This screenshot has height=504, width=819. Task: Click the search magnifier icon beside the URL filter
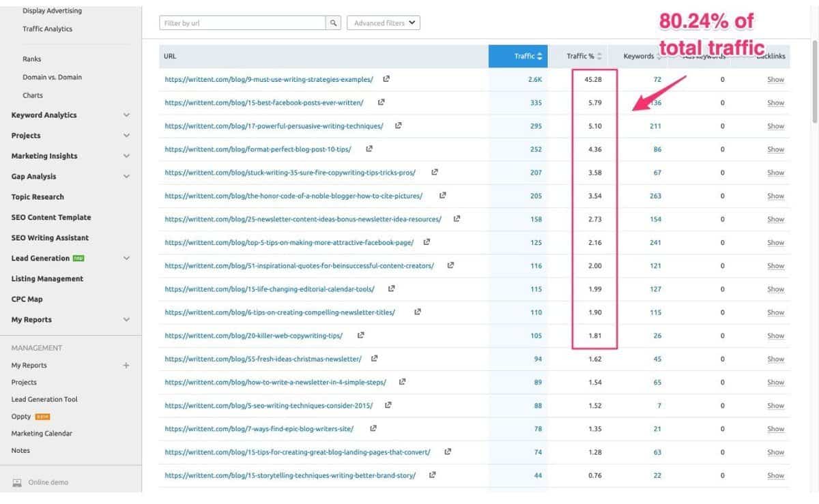click(x=334, y=23)
